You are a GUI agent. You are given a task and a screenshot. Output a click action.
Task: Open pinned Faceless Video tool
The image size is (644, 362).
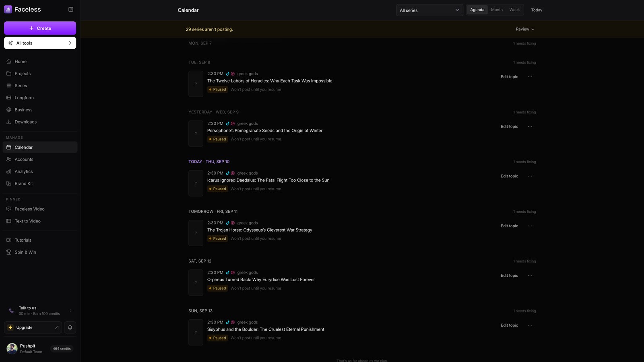click(40, 209)
